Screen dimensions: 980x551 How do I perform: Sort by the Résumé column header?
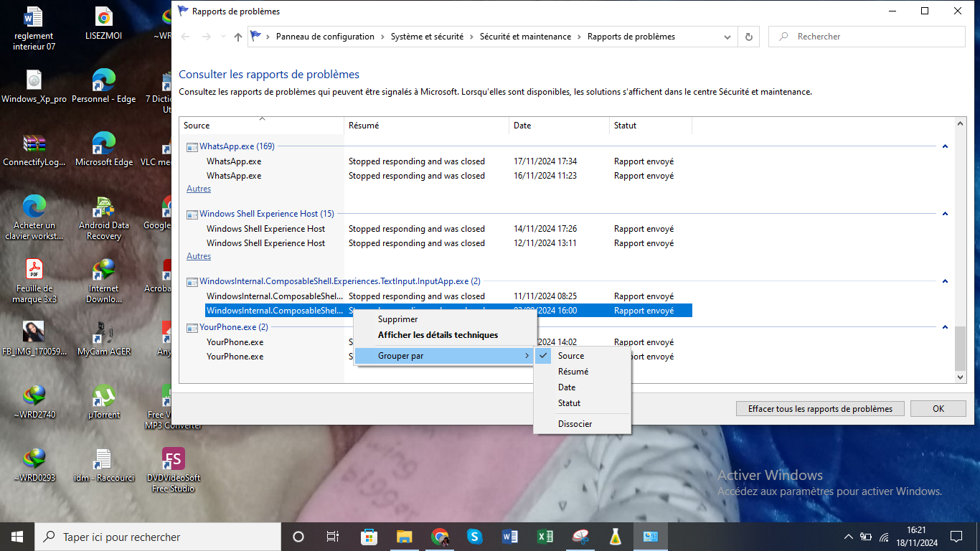(427, 126)
